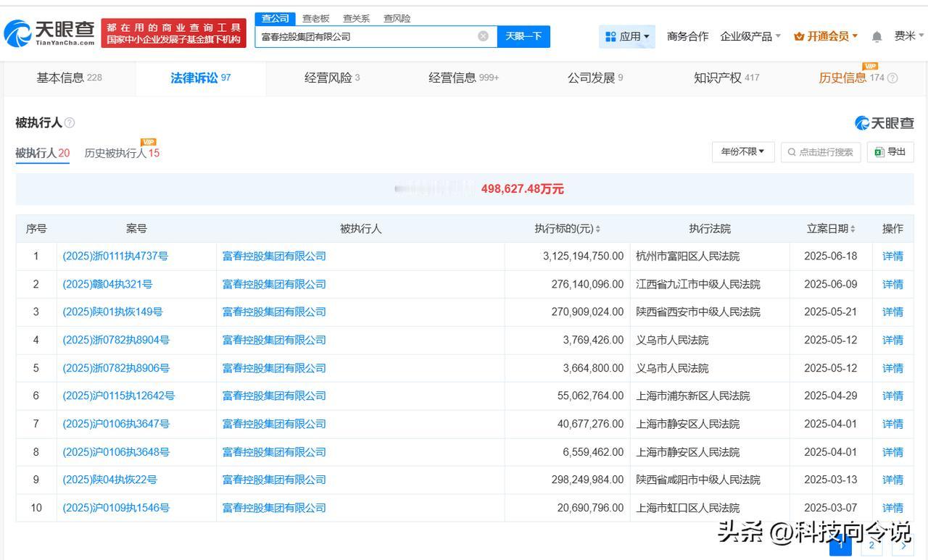Open the 费米 user account menu
This screenshot has height=560, width=928.
point(909,36)
